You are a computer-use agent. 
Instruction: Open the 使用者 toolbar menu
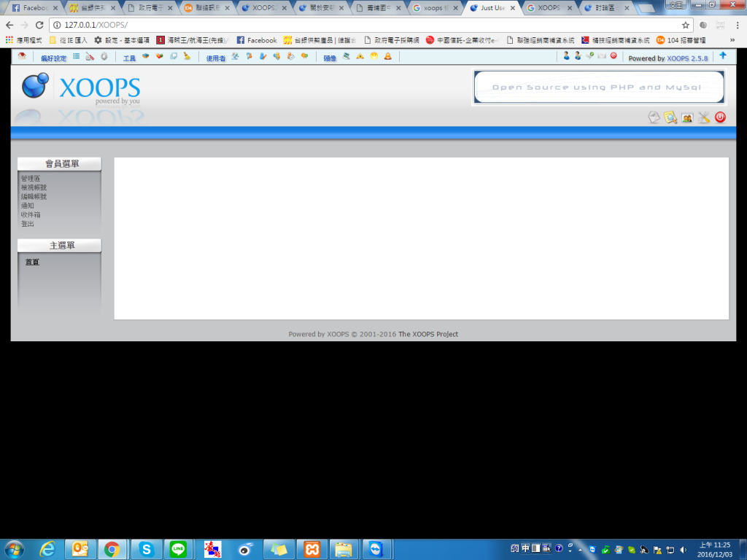pos(215,58)
